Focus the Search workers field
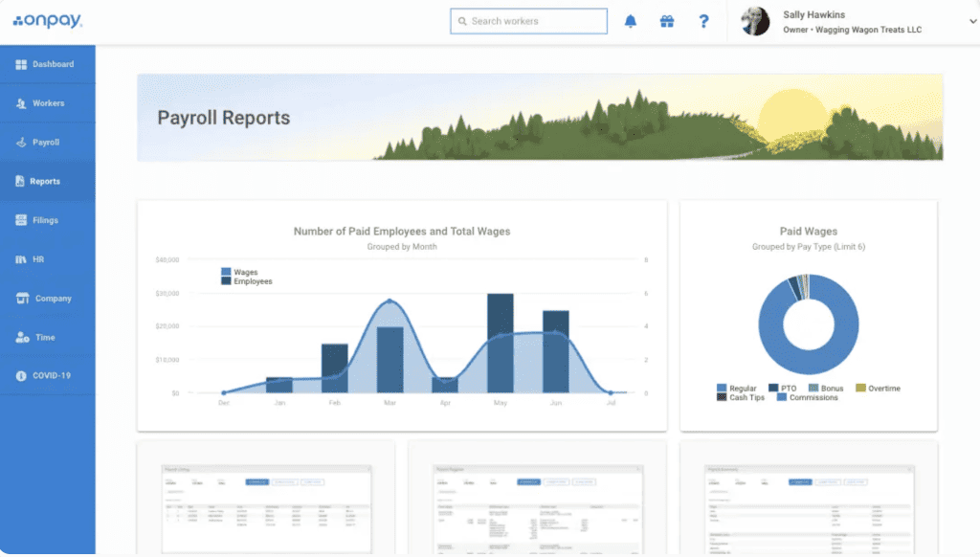Screen dimensions: 980x557 (528, 21)
